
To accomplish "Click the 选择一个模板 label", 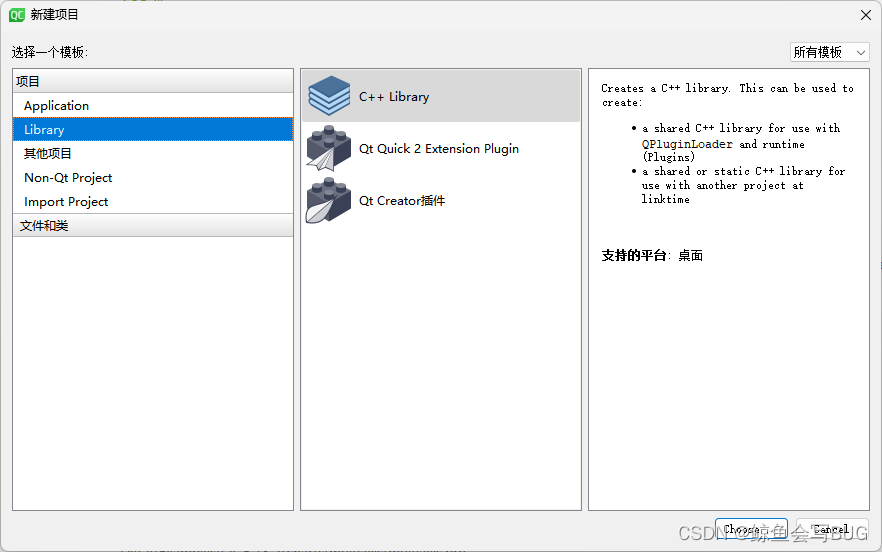I will tap(50, 52).
